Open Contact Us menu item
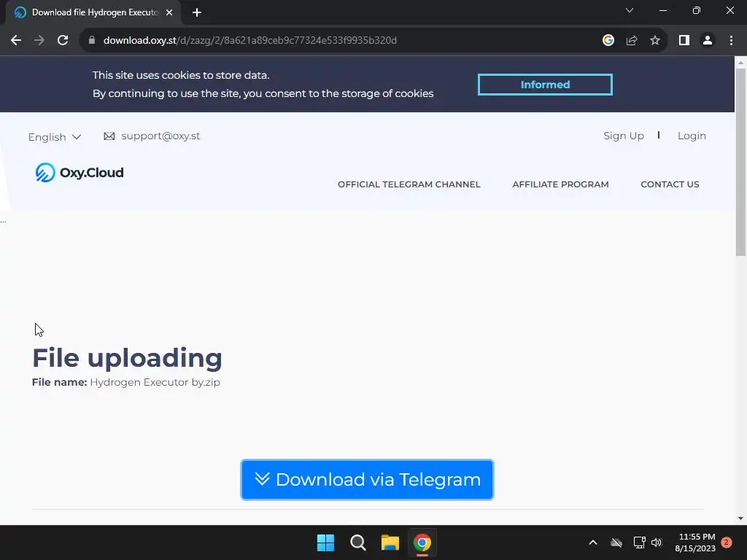747x560 pixels. pos(670,184)
